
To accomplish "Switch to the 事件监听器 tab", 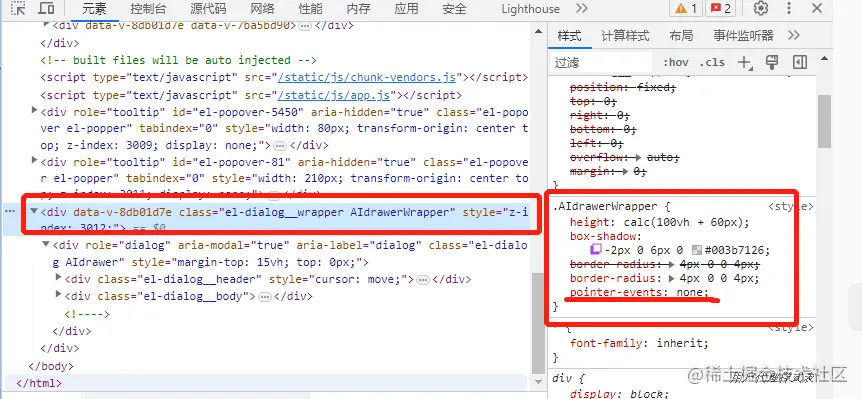I will click(x=743, y=36).
